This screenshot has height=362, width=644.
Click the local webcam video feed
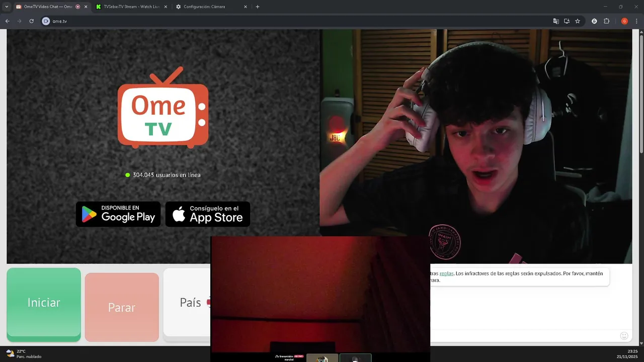click(476, 146)
